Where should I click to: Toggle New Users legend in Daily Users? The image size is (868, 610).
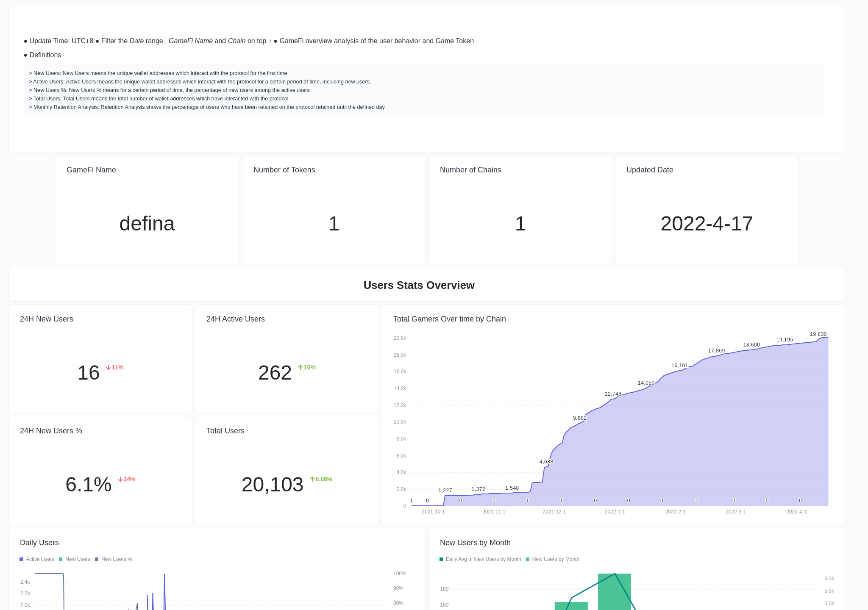coord(75,559)
